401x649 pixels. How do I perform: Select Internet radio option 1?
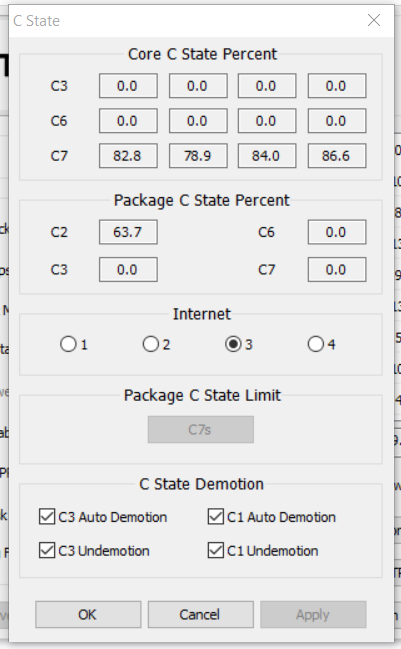[68, 344]
